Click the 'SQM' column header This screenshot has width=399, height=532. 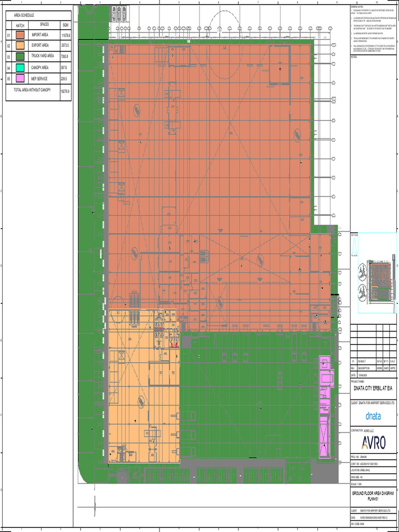pos(65,25)
